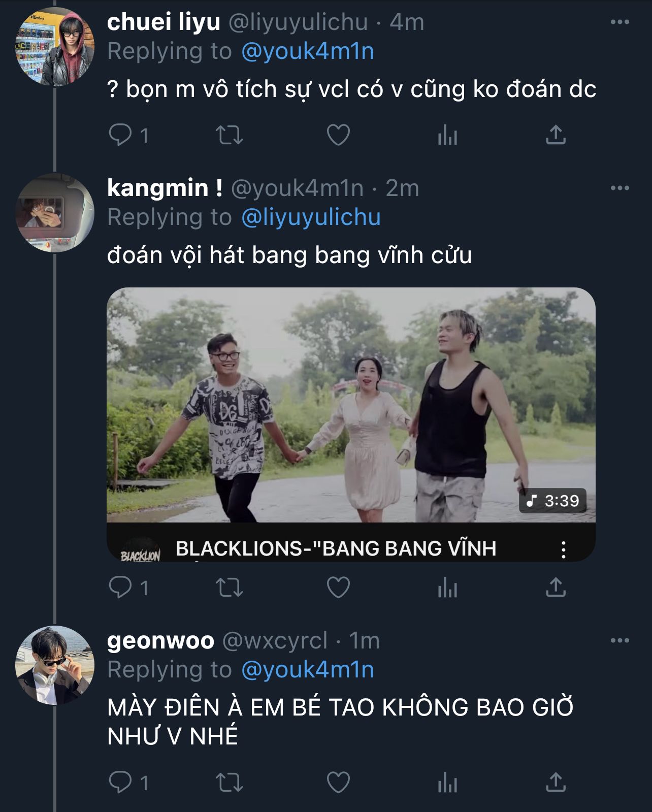Share chuei liyu's tweet
Image resolution: width=652 pixels, height=812 pixels.
[x=556, y=135]
